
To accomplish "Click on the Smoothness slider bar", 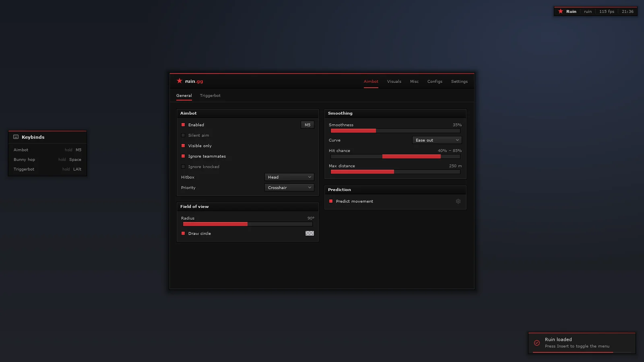I will pos(395,131).
